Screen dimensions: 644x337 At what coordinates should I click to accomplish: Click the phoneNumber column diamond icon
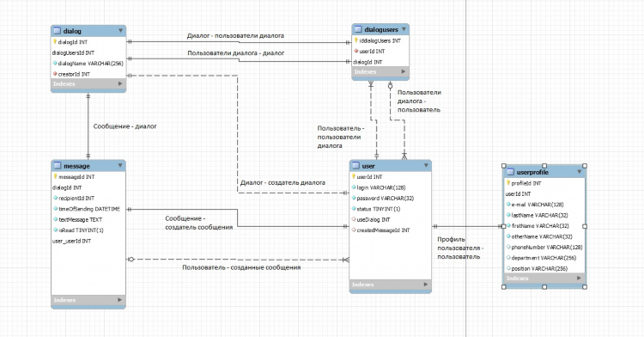pos(508,247)
